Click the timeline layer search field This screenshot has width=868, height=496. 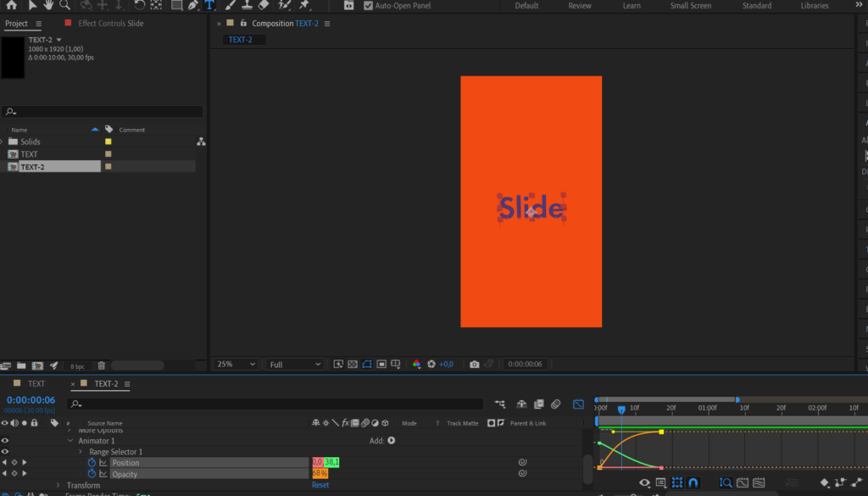[275, 404]
